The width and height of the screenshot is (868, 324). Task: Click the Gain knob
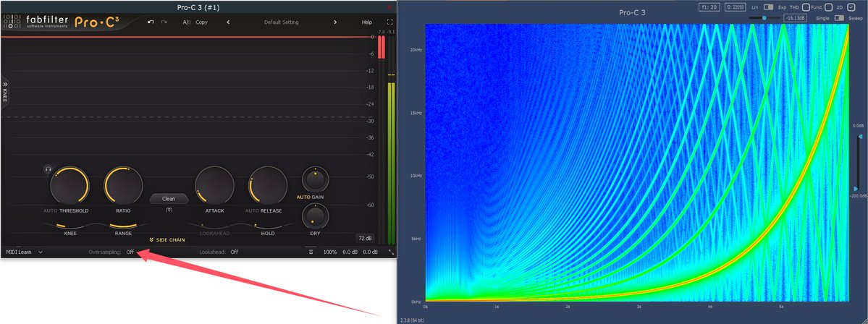(x=315, y=180)
